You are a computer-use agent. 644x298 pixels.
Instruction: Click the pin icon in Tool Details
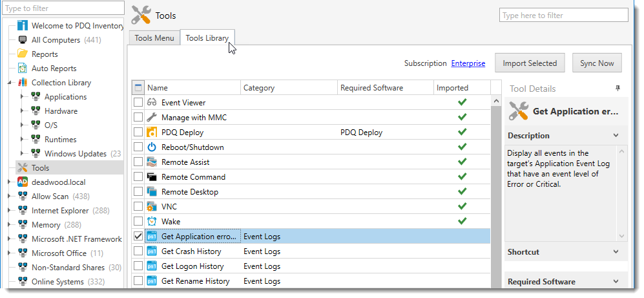click(x=618, y=89)
